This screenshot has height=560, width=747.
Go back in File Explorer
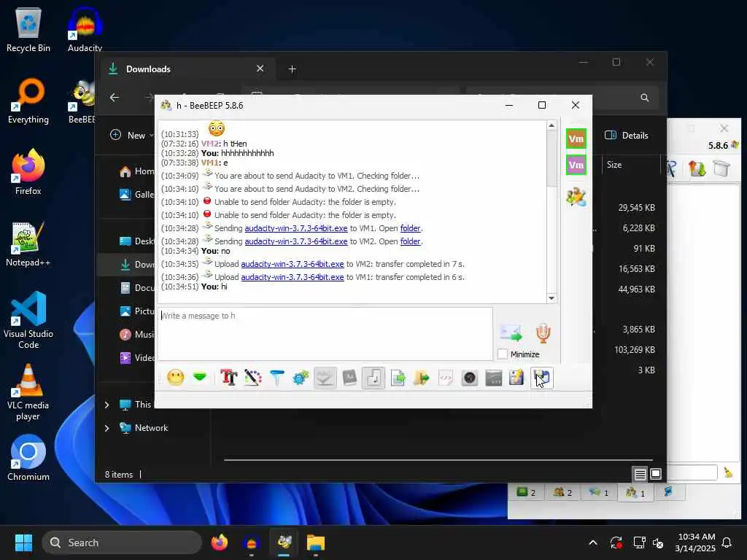115,98
